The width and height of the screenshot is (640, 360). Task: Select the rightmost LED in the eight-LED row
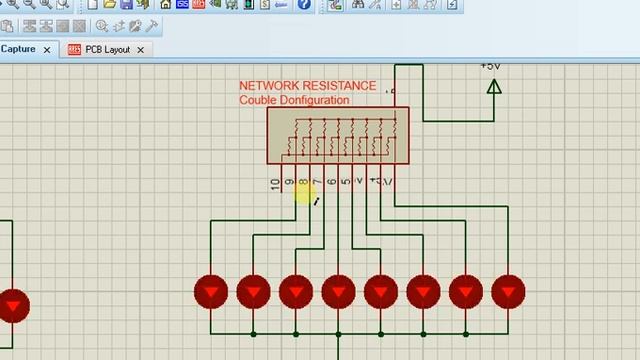[508, 292]
